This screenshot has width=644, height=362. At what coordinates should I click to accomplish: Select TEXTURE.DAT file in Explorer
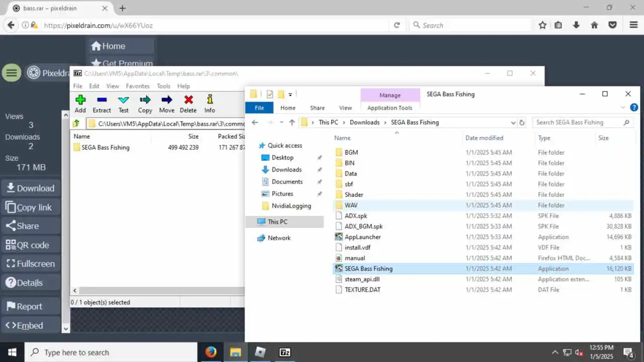click(x=362, y=290)
